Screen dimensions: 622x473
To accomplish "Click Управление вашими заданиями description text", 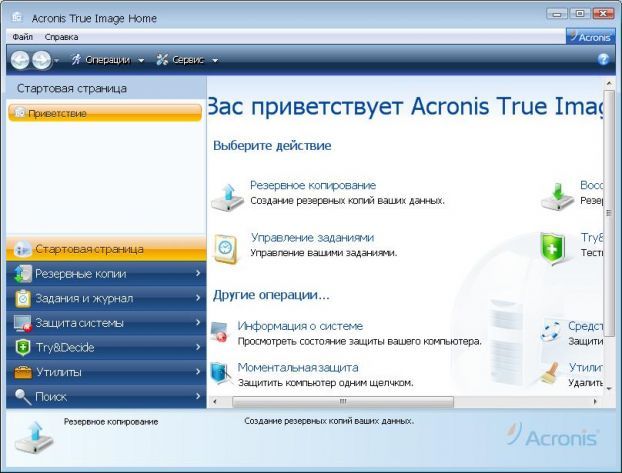I will coord(324,253).
